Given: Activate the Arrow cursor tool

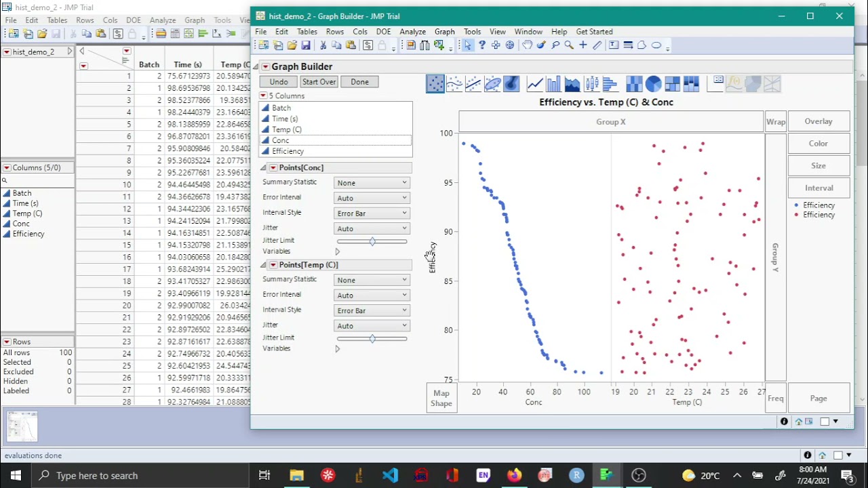Looking at the screenshot, I should pyautogui.click(x=467, y=45).
